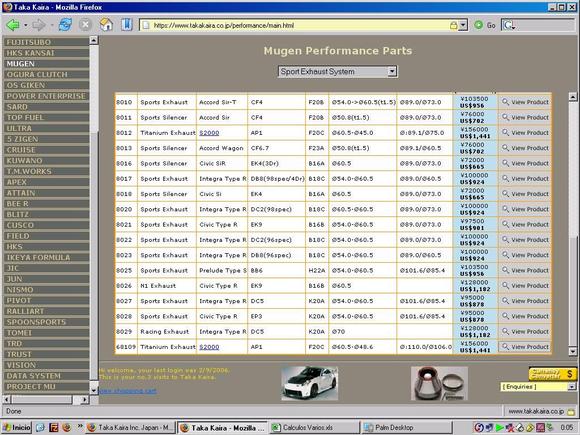The height and width of the screenshot is (435, 580).
Task: View Product for item 8017 Integra Type R
Action: (525, 178)
